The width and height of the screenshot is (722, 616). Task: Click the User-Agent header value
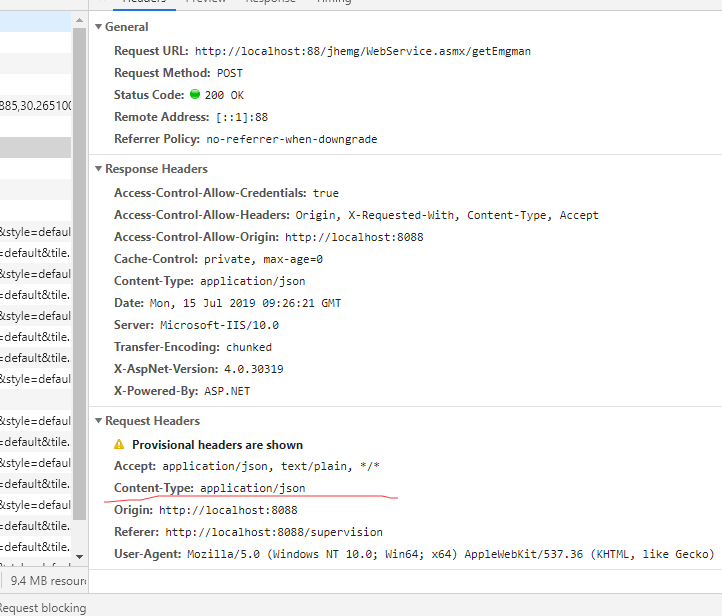(x=450, y=554)
